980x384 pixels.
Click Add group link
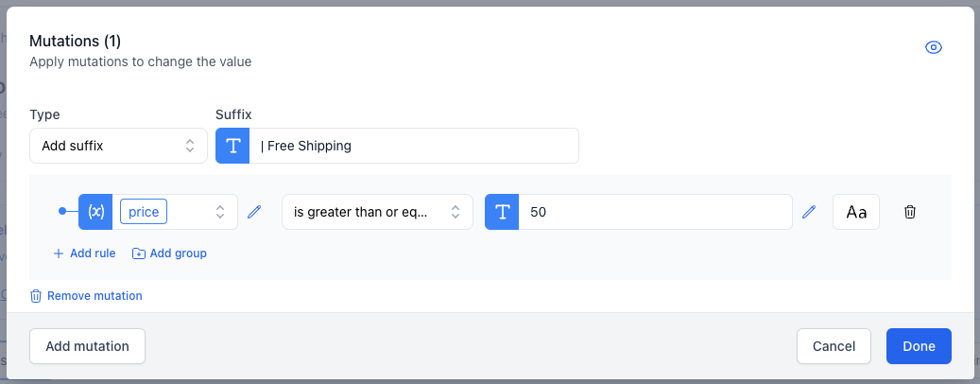[169, 253]
